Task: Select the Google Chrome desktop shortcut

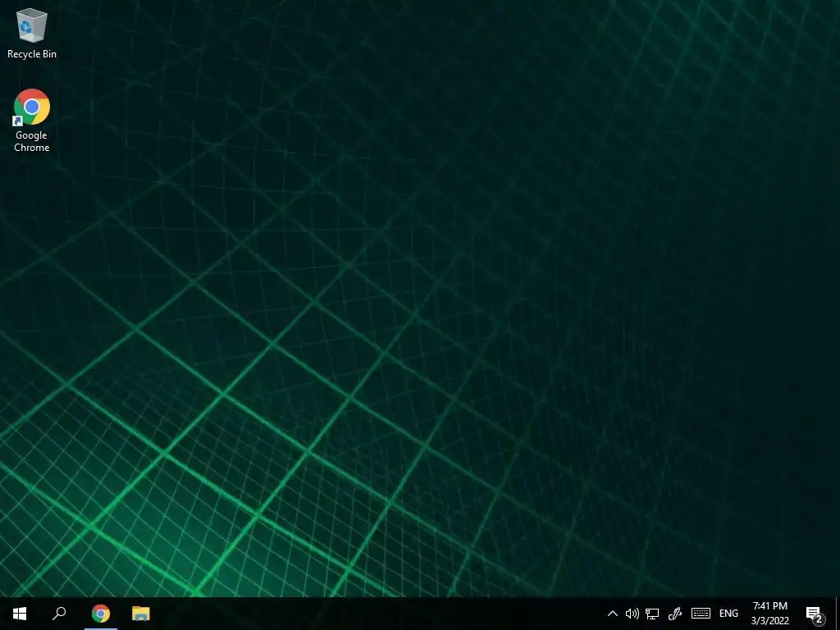Action: click(x=32, y=121)
